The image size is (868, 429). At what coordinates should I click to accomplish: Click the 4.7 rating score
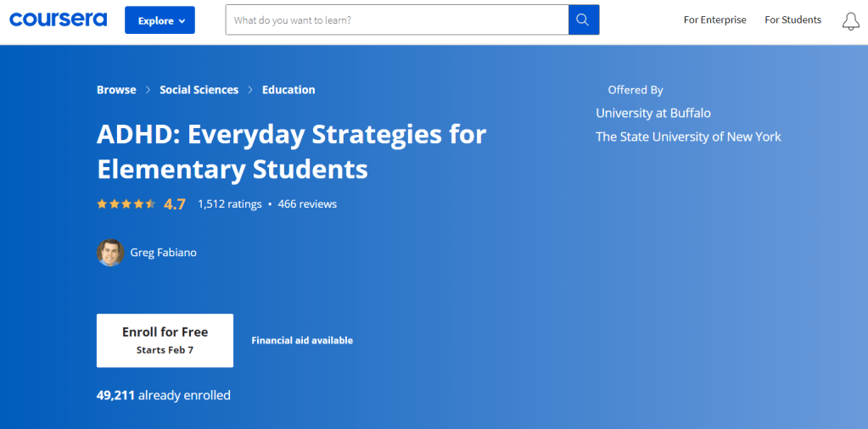click(x=175, y=204)
